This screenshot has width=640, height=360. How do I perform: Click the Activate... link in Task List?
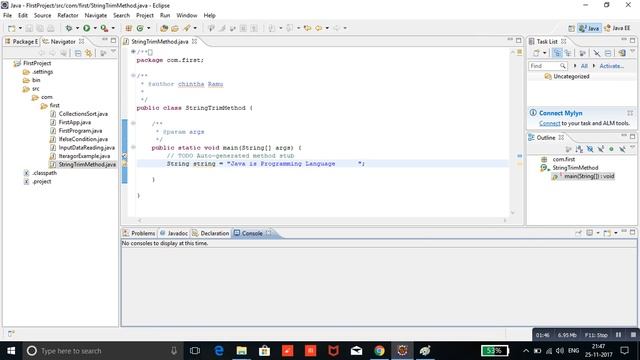pos(611,66)
